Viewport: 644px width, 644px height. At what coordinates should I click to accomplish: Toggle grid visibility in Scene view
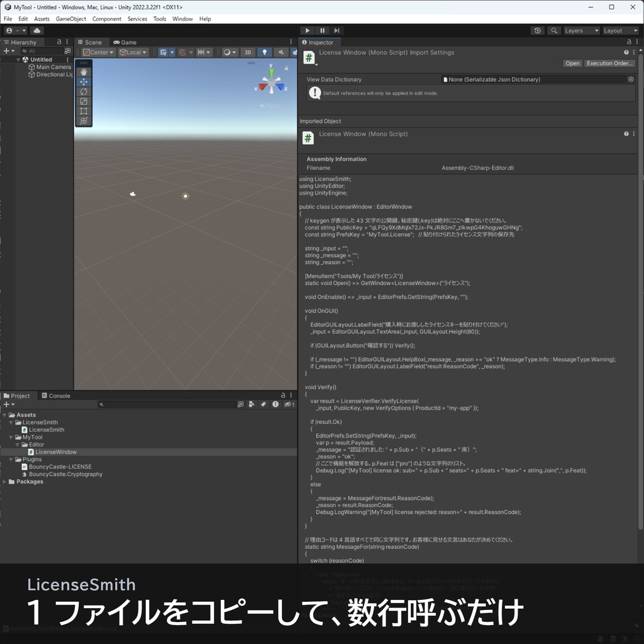(x=163, y=52)
